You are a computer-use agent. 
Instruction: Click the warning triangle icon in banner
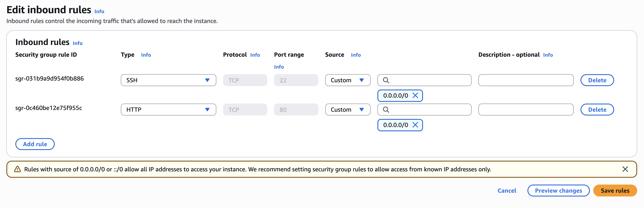(17, 169)
